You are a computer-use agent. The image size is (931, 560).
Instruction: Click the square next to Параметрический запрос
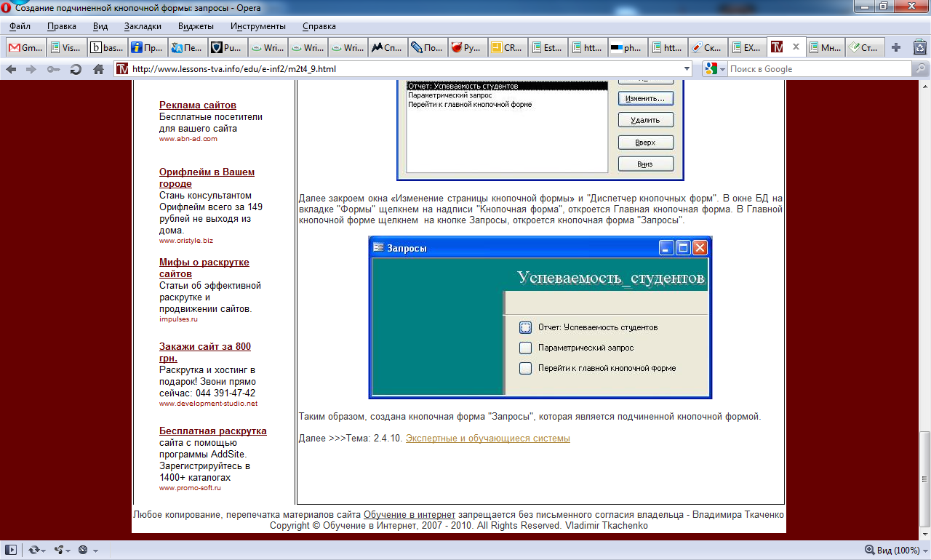tap(526, 348)
